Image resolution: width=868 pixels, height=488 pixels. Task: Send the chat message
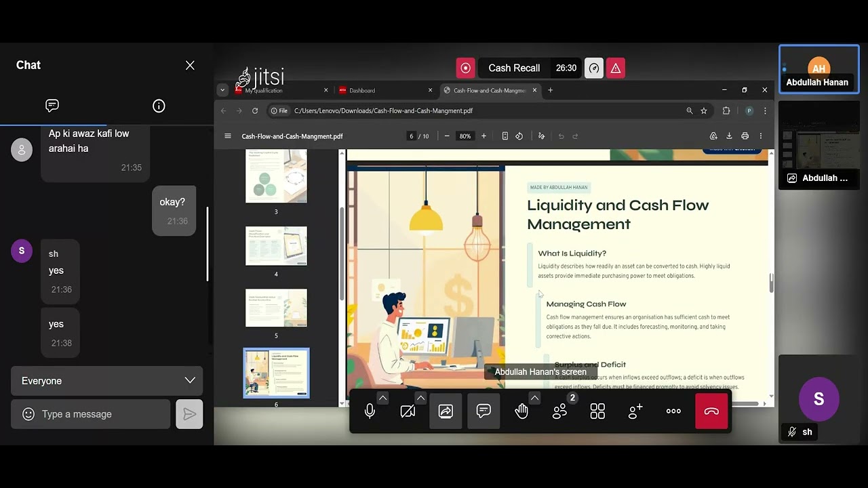click(x=189, y=414)
